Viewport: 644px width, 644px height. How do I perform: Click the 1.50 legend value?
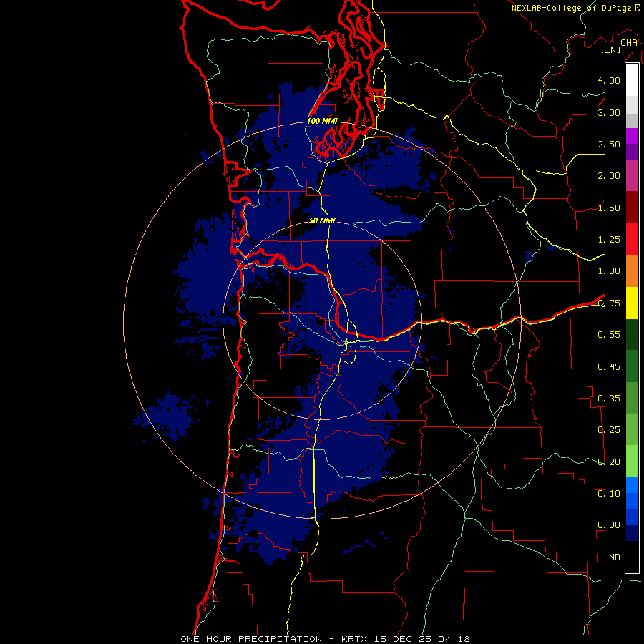609,208
